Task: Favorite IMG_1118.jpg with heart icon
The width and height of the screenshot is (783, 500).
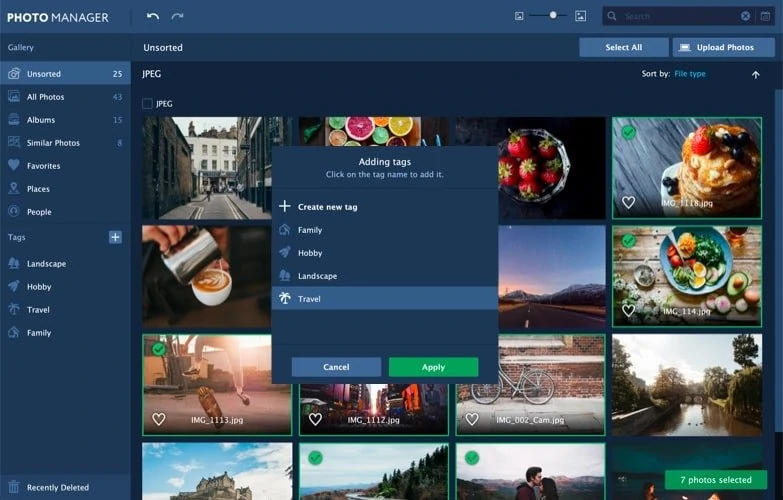Action: pos(628,202)
